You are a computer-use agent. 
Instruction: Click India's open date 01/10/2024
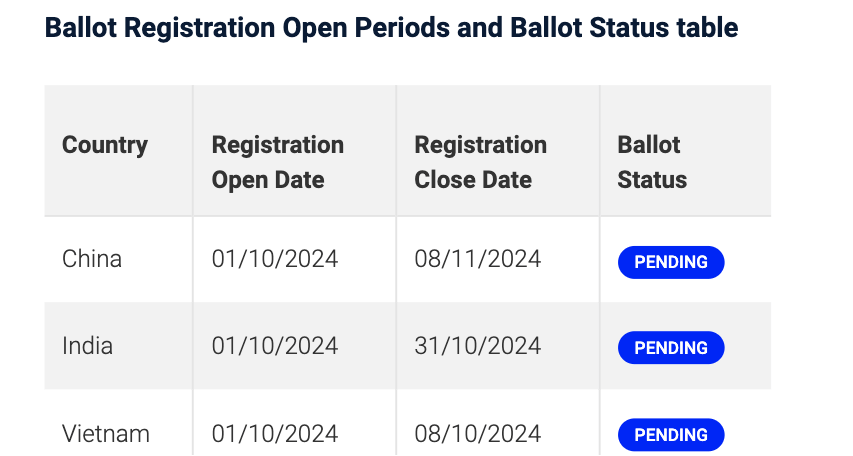tap(275, 346)
